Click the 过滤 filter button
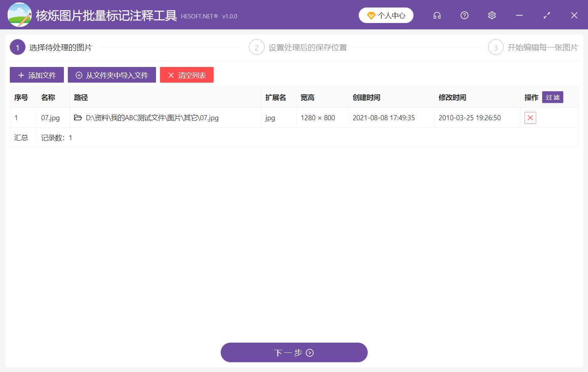588x372 pixels. point(552,98)
